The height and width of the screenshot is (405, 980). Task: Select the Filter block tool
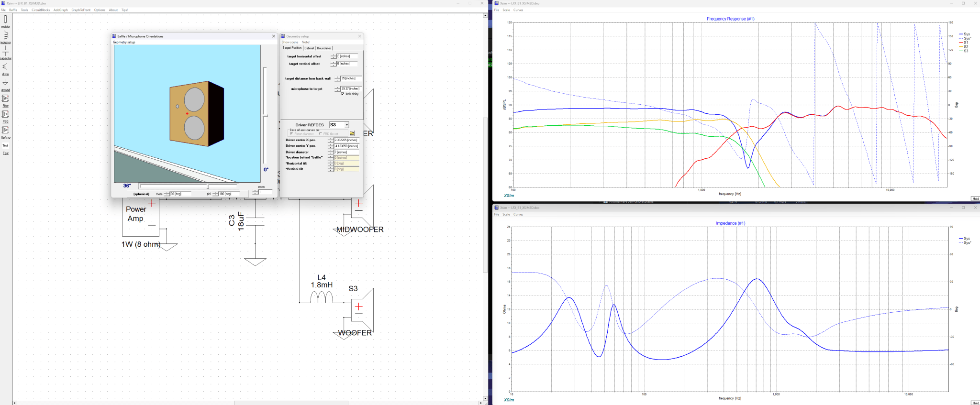pos(5,100)
